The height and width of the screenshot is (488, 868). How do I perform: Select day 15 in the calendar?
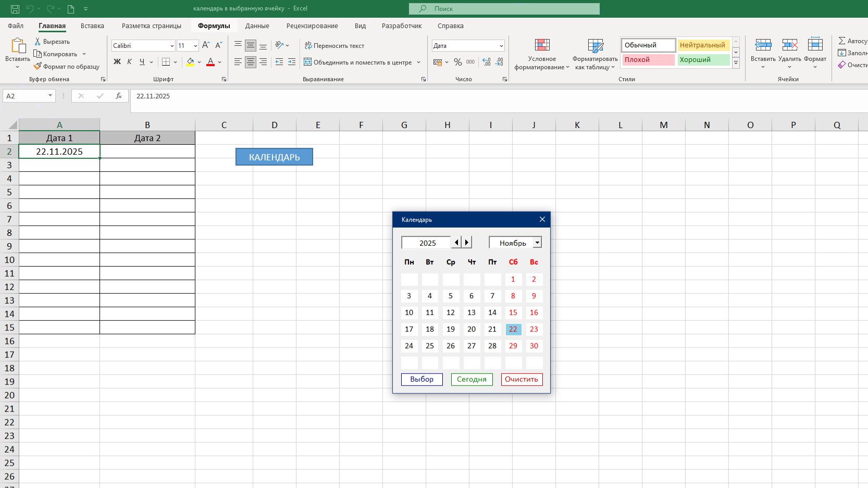pos(513,312)
